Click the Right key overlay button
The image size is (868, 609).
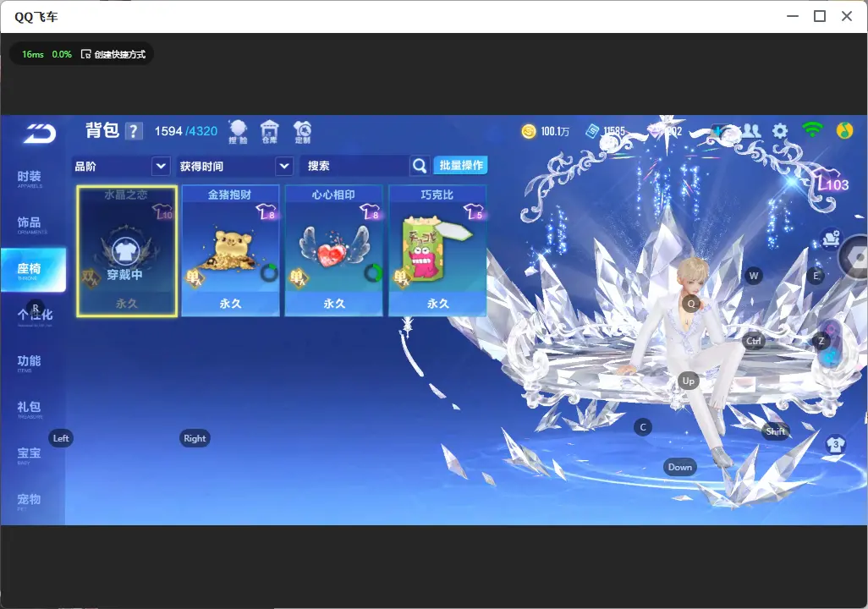(x=195, y=438)
